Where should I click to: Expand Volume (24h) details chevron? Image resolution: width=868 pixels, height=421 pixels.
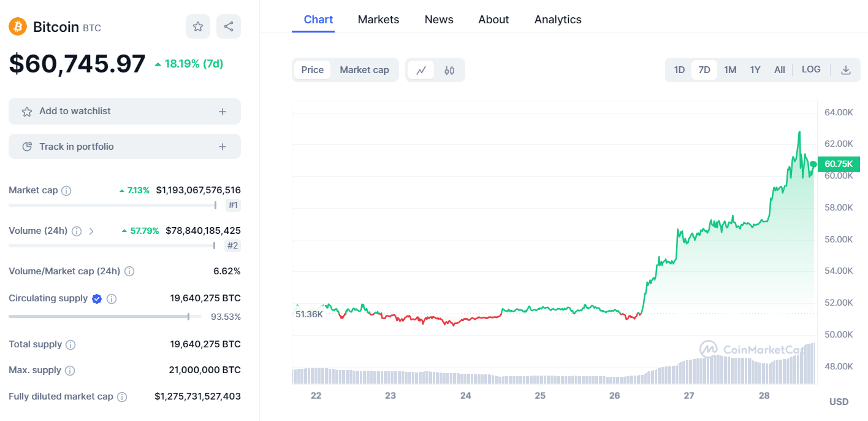pyautogui.click(x=91, y=231)
